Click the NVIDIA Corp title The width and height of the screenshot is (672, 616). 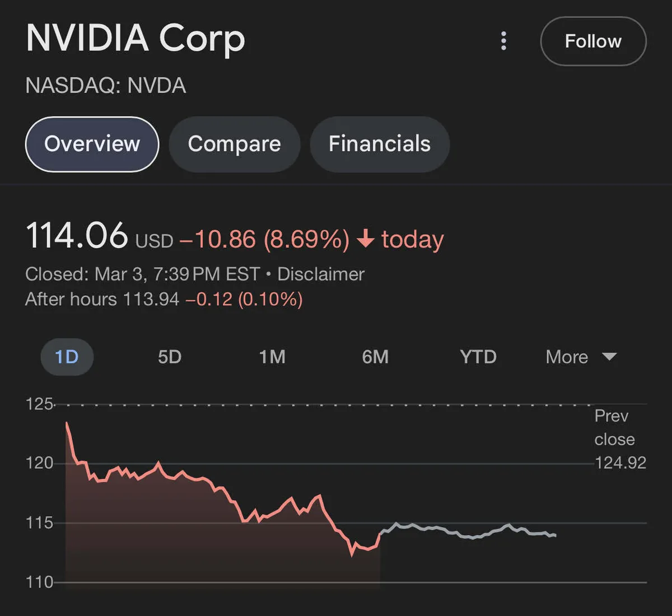[x=136, y=39]
